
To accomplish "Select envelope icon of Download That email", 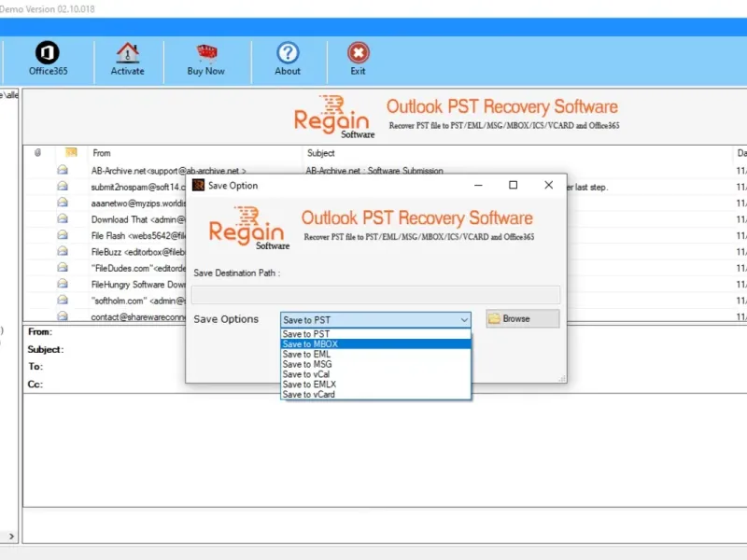I will coord(63,218).
